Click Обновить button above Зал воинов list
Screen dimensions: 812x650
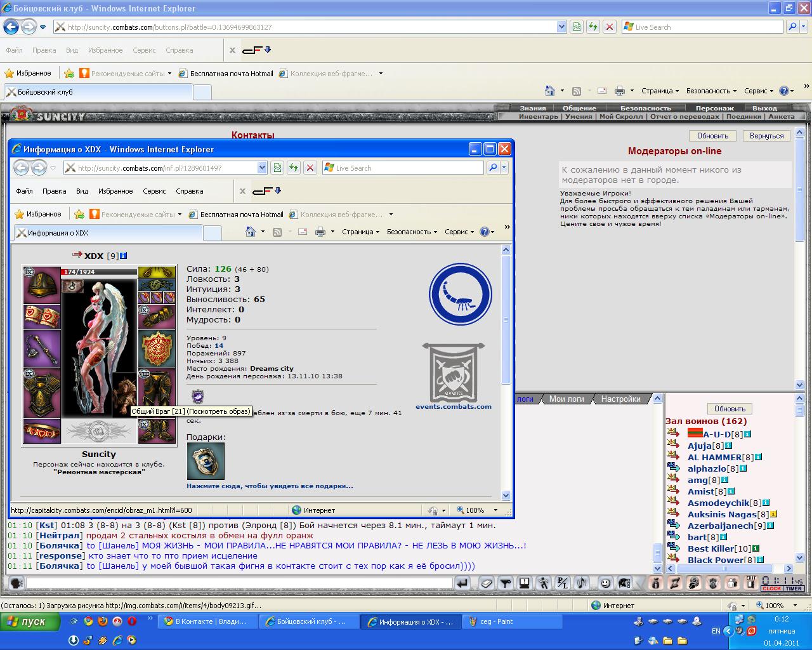point(730,409)
